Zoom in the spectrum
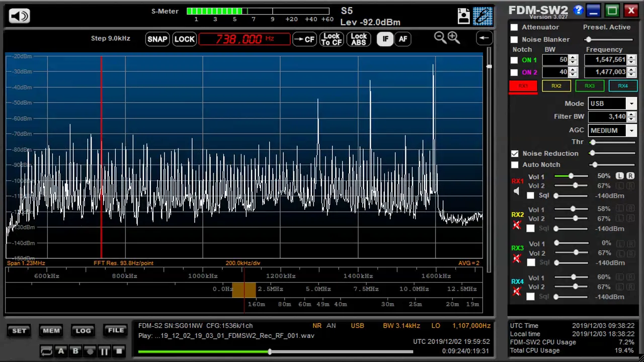This screenshot has width=644, height=362. tap(454, 38)
